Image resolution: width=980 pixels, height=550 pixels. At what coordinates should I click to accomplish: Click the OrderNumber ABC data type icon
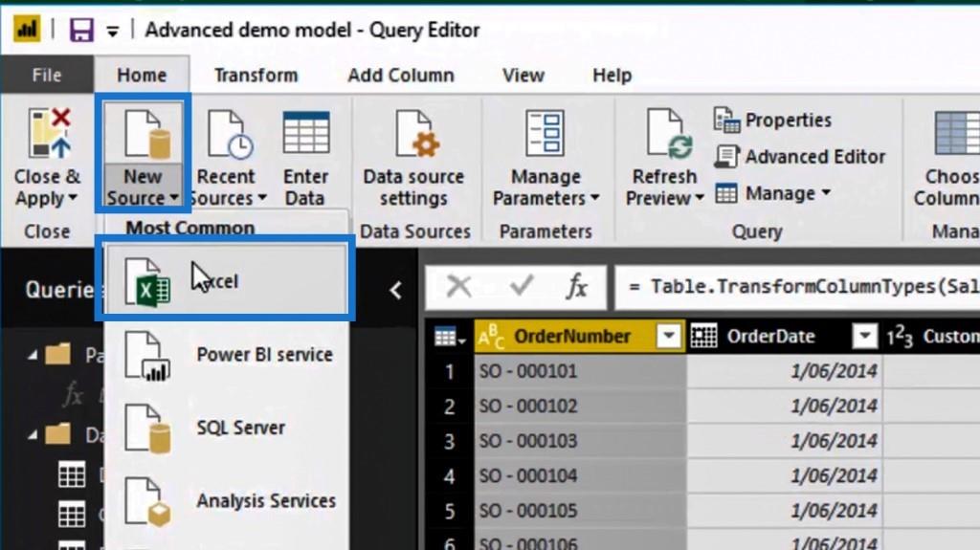point(491,337)
